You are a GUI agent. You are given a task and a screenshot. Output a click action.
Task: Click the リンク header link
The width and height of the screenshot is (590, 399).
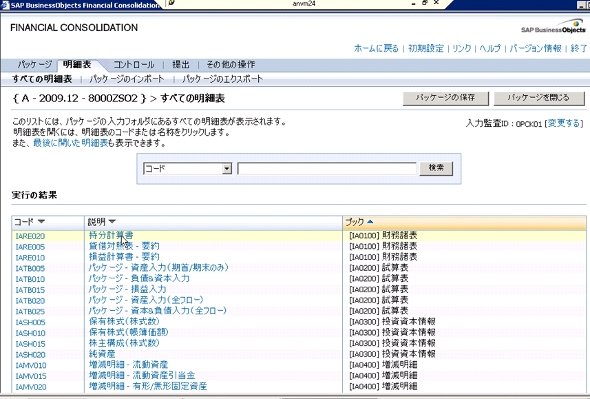[x=462, y=48]
